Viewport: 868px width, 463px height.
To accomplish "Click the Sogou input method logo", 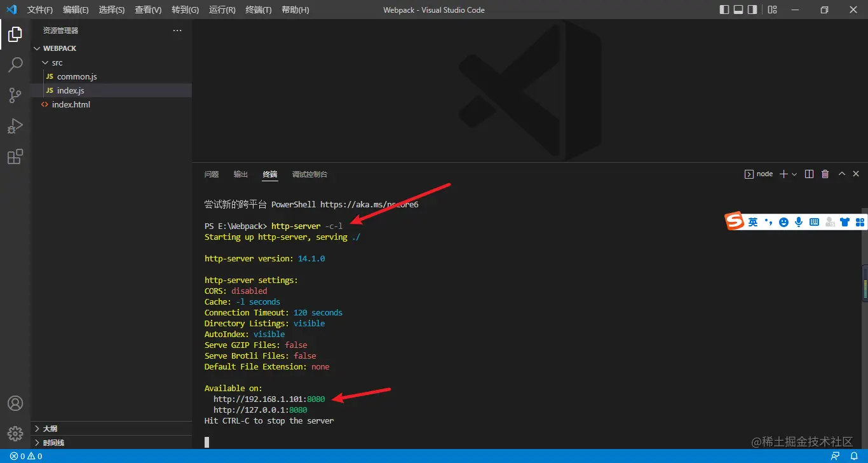I will click(735, 221).
